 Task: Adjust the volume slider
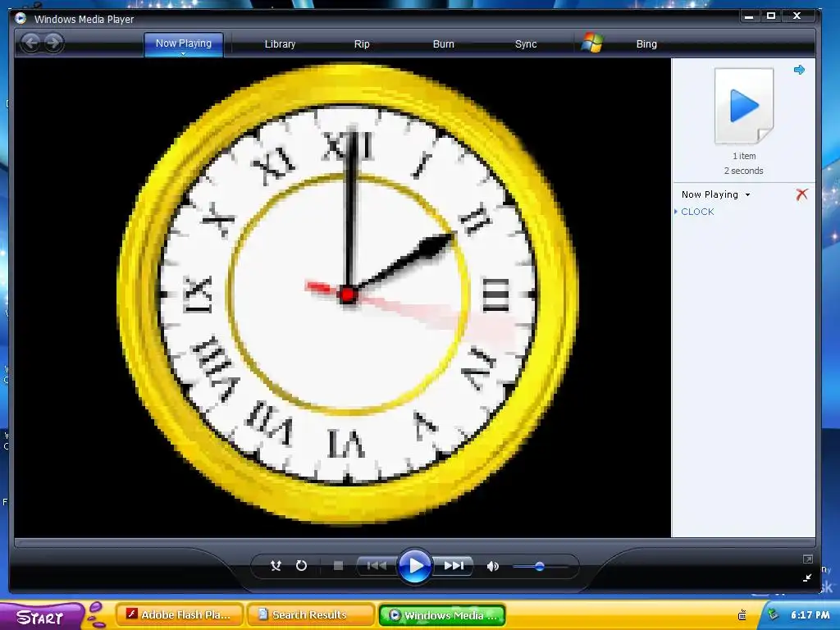click(540, 566)
